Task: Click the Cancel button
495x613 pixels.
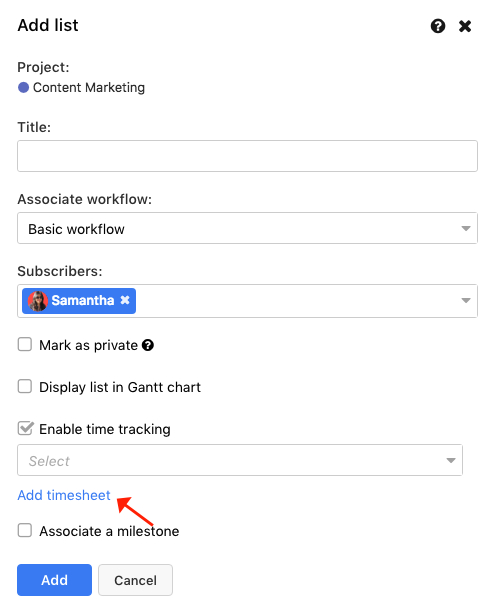Action: point(135,580)
